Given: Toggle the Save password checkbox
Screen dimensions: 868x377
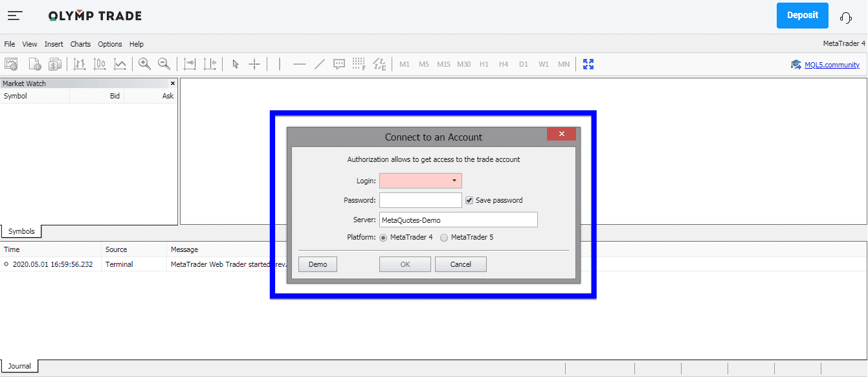Looking at the screenshot, I should [469, 200].
